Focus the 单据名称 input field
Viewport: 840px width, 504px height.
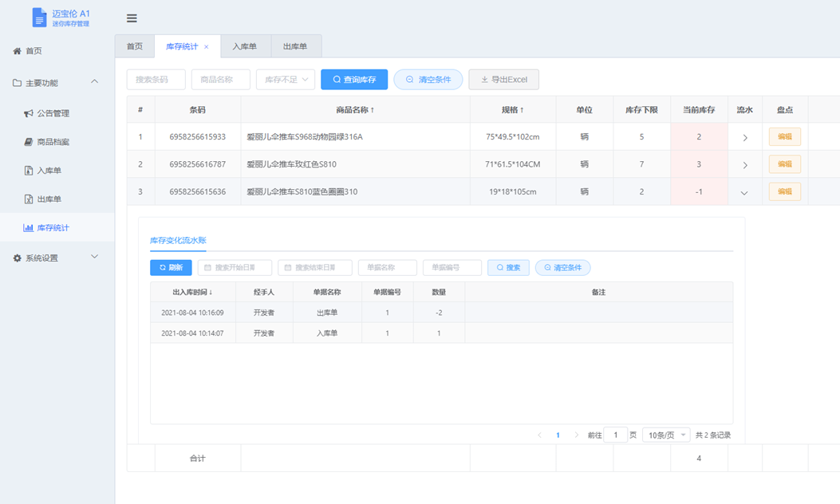[x=388, y=267]
